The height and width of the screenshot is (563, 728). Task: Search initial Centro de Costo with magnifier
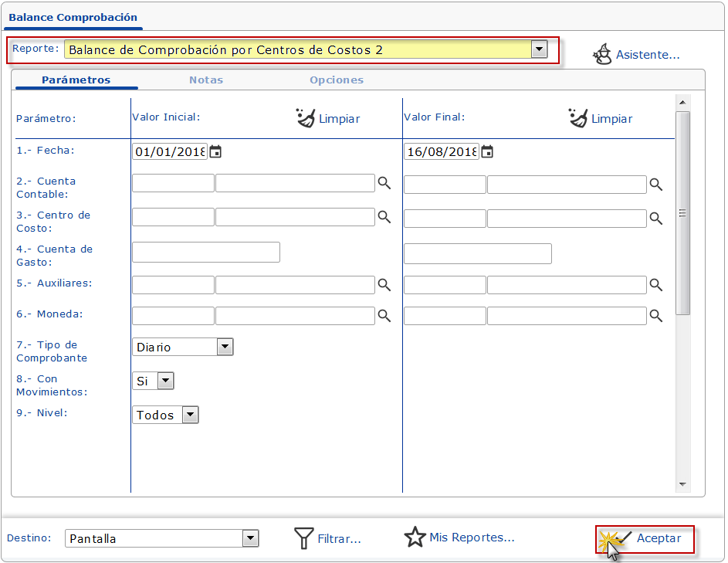pyautogui.click(x=384, y=217)
